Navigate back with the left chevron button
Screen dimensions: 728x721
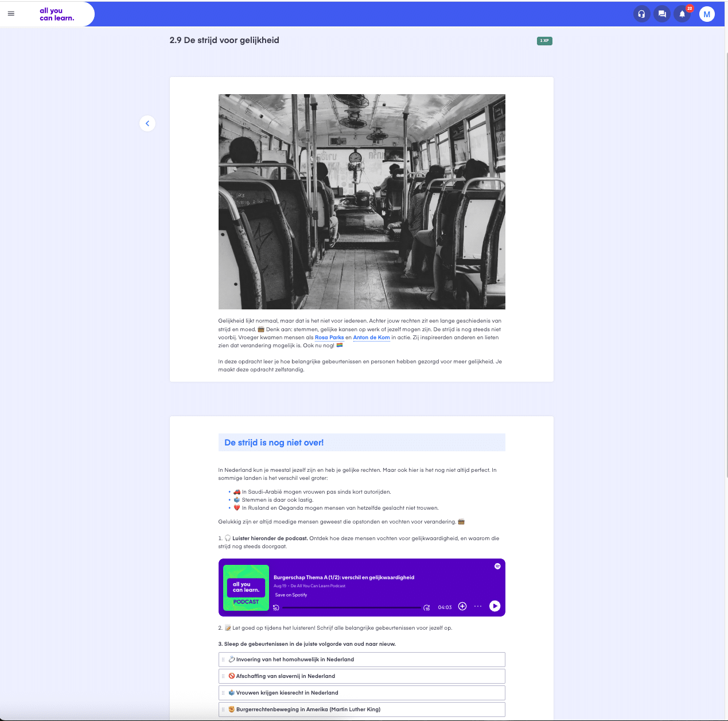[x=147, y=123]
